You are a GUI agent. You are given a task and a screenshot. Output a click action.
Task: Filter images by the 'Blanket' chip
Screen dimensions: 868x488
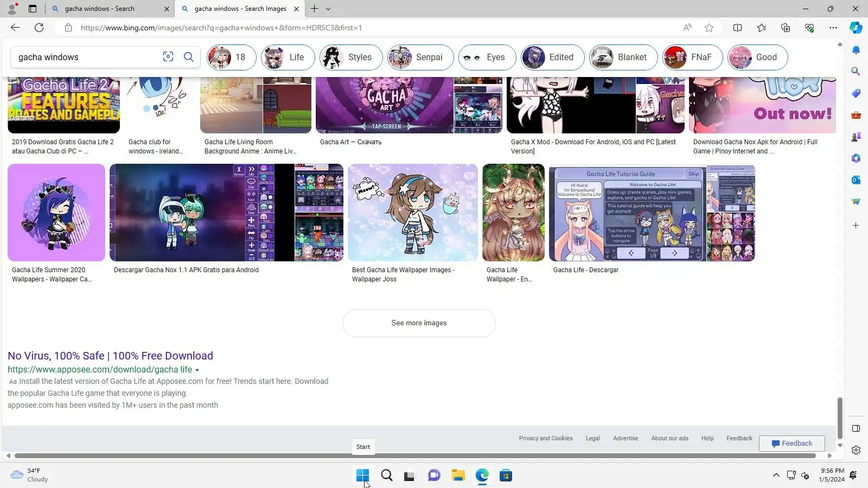coord(623,57)
